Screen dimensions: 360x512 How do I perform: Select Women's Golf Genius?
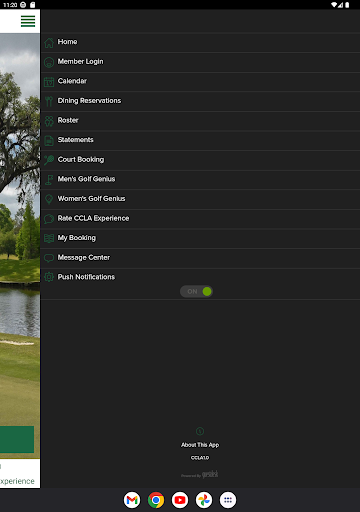click(x=200, y=199)
